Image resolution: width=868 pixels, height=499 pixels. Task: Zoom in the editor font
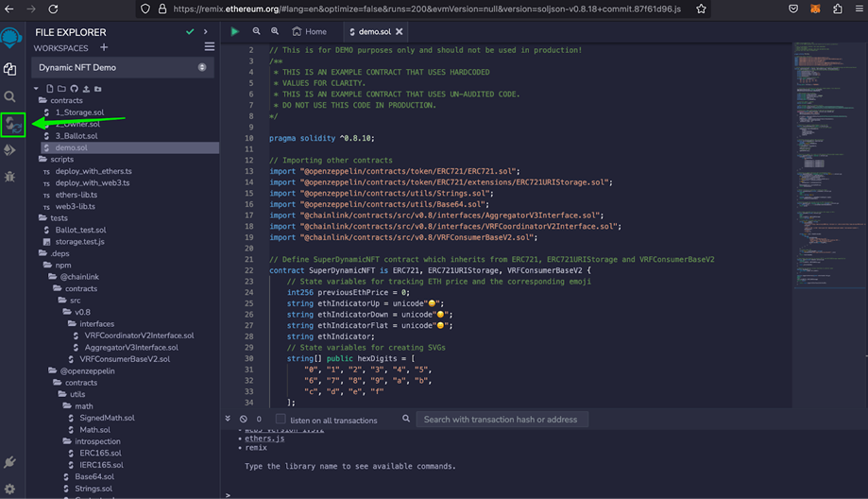pyautogui.click(x=275, y=31)
